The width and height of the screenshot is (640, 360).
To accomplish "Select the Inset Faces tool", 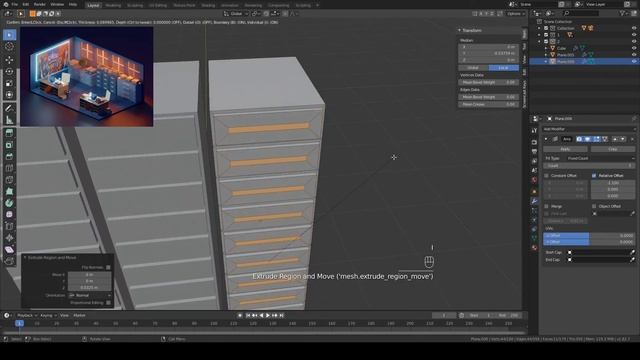I will pos(9,145).
